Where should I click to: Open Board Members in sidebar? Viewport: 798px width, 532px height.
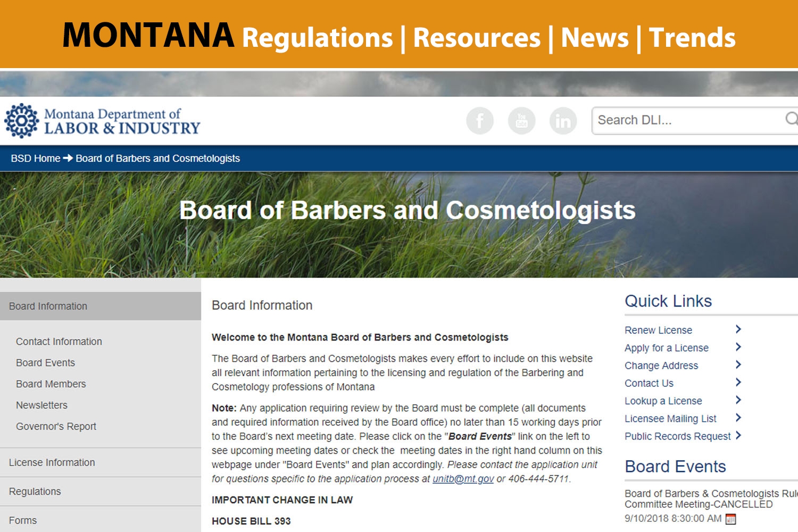51,384
